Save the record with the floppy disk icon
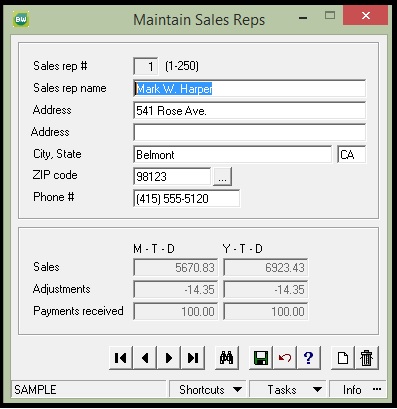The width and height of the screenshot is (397, 409). click(x=261, y=358)
